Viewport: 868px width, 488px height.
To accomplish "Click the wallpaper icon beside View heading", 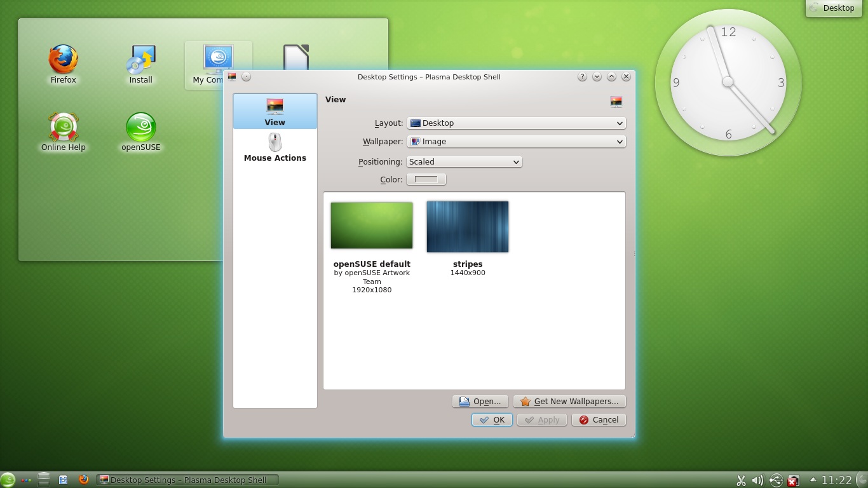I will pos(616,102).
